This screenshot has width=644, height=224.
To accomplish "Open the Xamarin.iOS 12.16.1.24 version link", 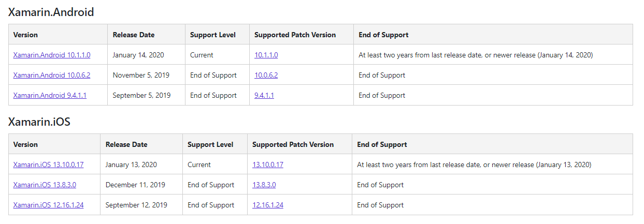I will (x=48, y=205).
